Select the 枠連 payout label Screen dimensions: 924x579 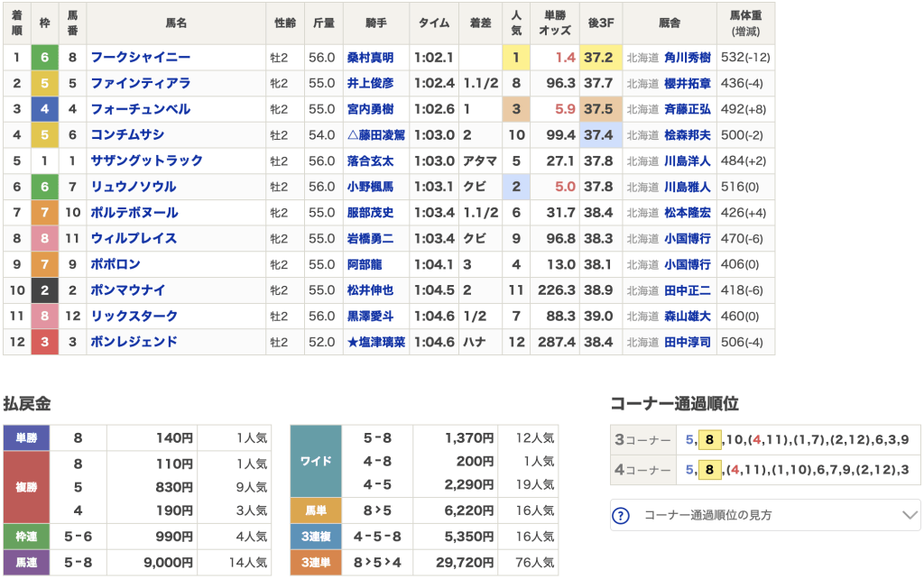pyautogui.click(x=26, y=537)
